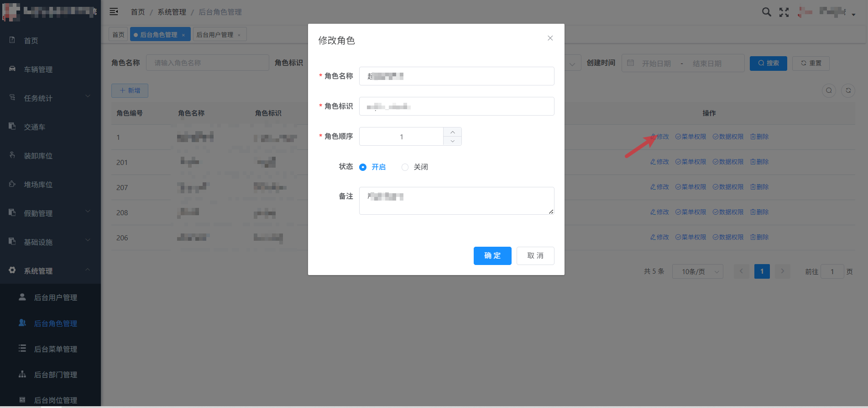The image size is (868, 408).
Task: Click 修改 for role 201
Action: tap(659, 162)
